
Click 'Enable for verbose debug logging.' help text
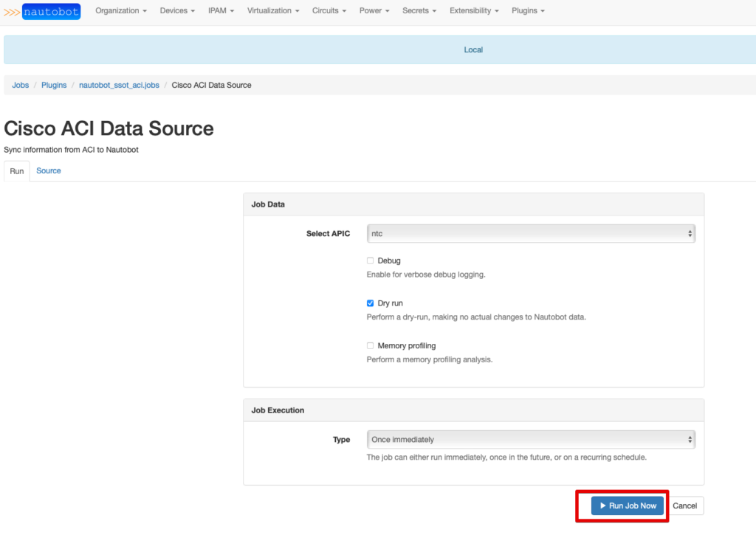coord(426,275)
